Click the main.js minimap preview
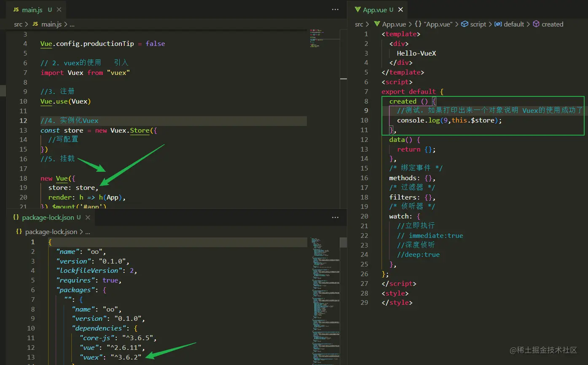Screen dimensions: 588x365 pyautogui.click(x=324, y=38)
